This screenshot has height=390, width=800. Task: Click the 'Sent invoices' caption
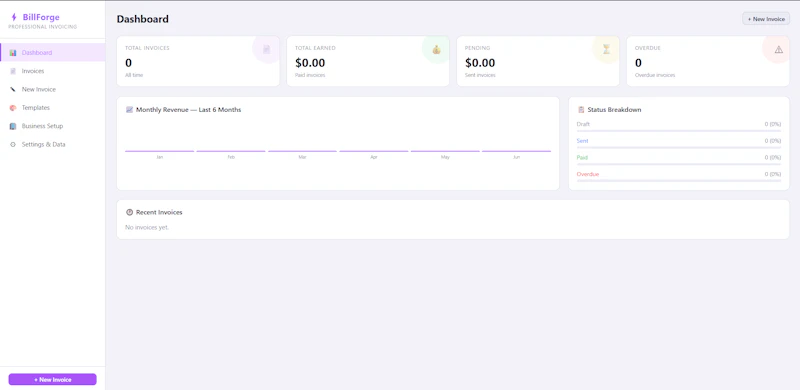click(480, 75)
